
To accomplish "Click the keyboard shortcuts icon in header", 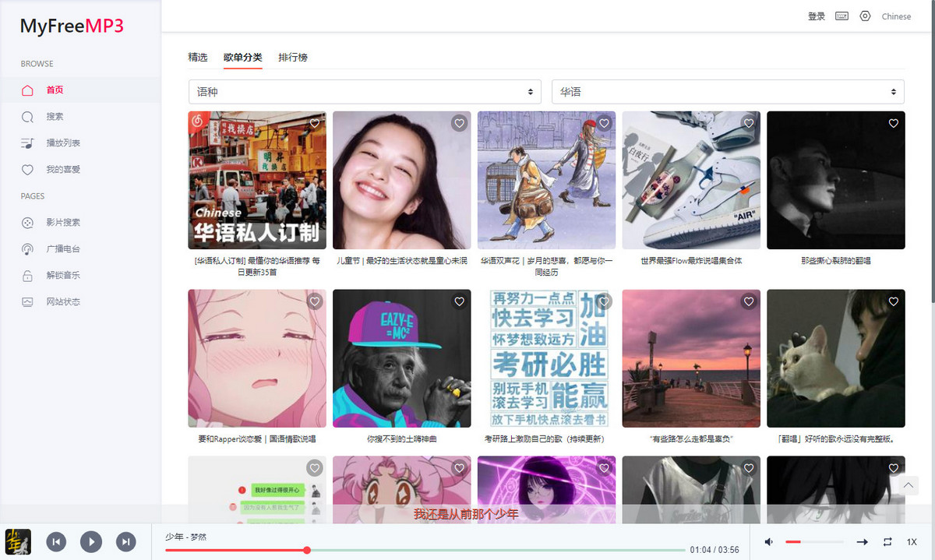I will (x=841, y=16).
